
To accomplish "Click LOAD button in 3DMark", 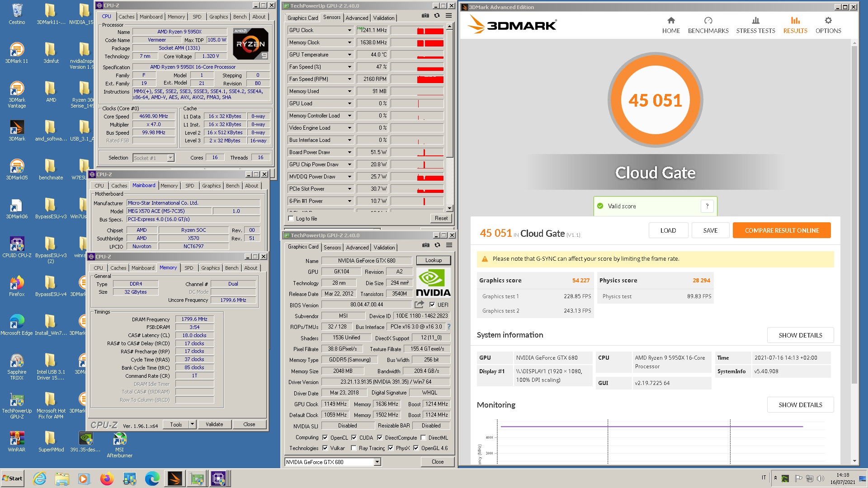I will pos(668,230).
